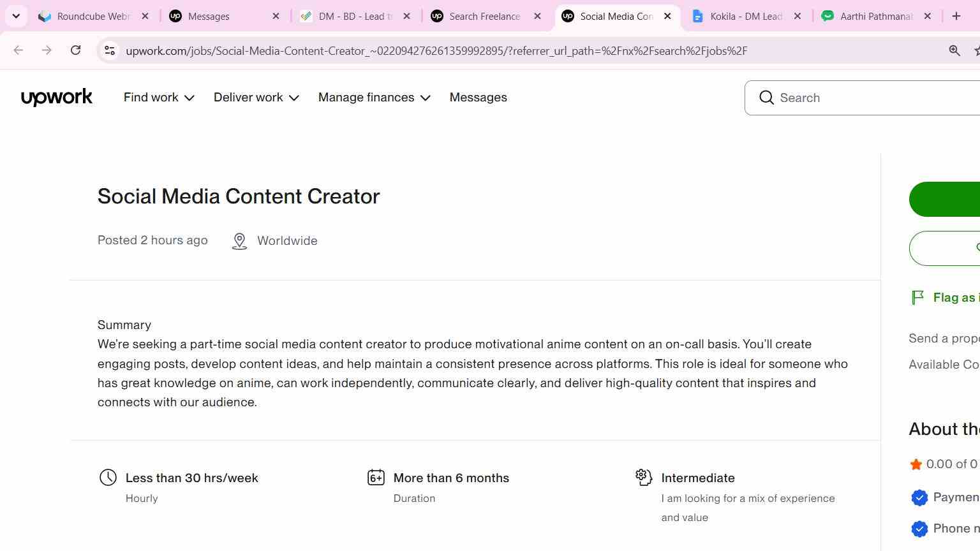Screen dimensions: 980x551
Task: Click the search magnifier icon in Upwork search
Action: tap(766, 98)
